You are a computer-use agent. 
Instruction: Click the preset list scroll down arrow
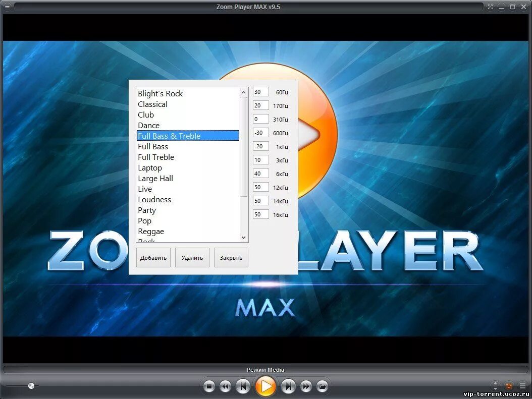[x=244, y=237]
